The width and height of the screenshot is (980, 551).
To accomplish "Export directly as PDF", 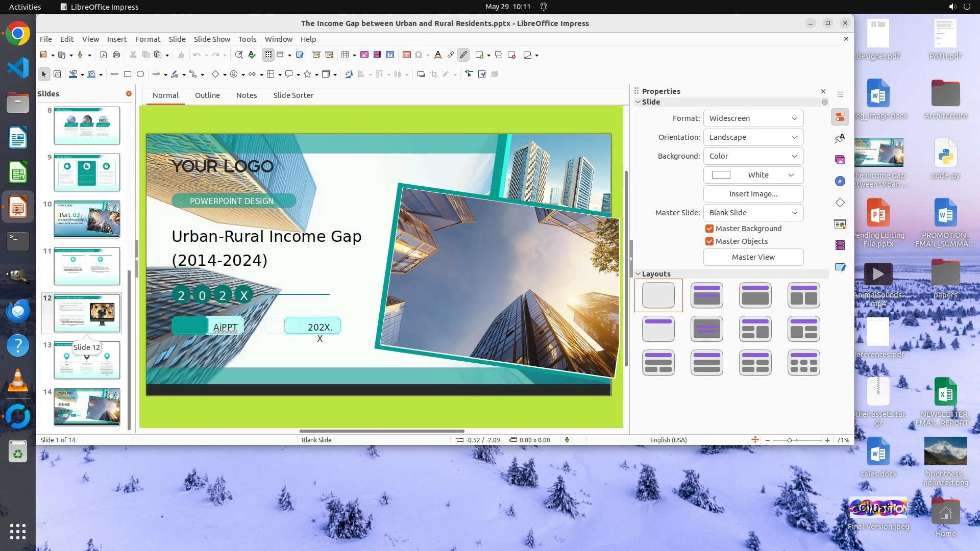I will point(104,55).
